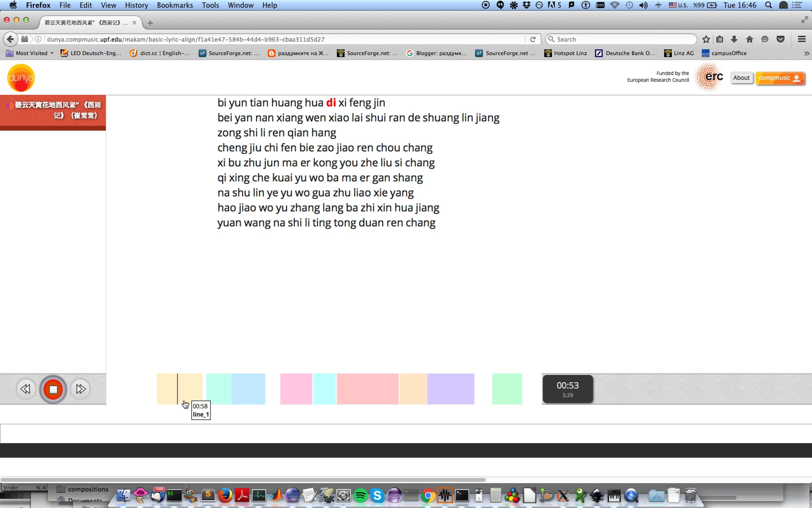Open the dict.cc bookmark link

pos(160,53)
